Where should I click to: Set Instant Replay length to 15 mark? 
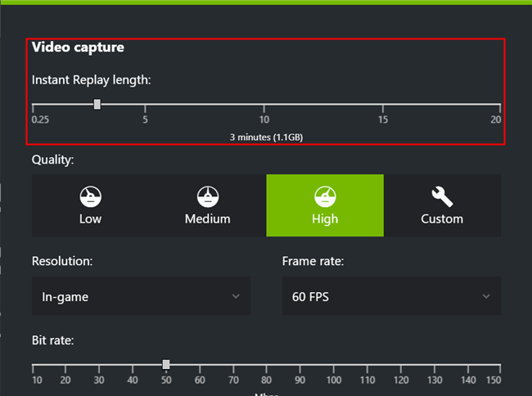coord(382,106)
